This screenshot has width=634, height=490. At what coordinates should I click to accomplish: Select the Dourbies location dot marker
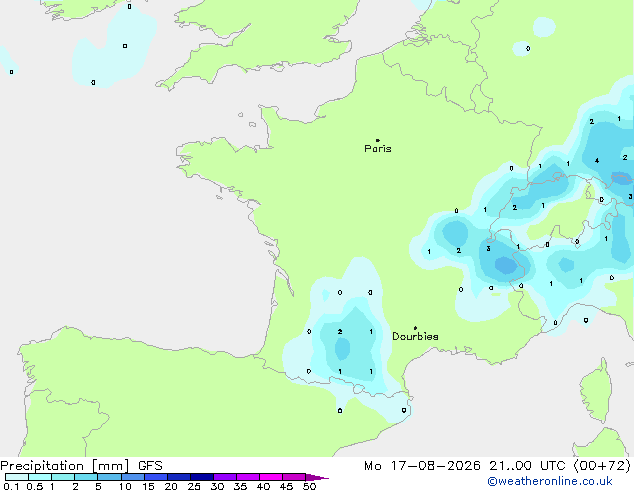415,328
